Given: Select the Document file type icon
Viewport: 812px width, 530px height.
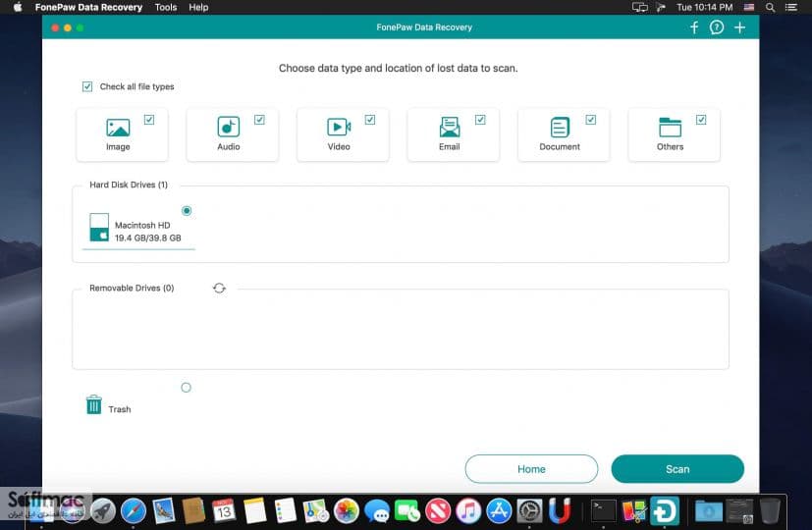Looking at the screenshot, I should tap(560, 127).
